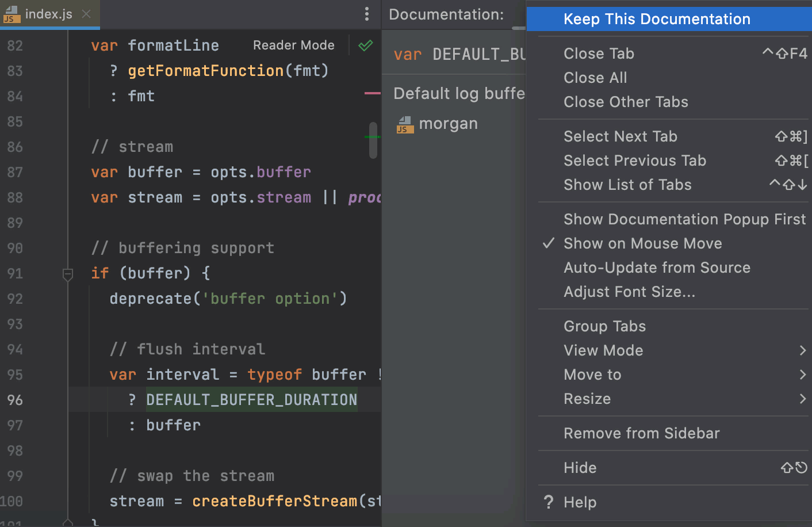Click the editor vertical scrollbar thumb
The image size is (812, 527).
373,140
